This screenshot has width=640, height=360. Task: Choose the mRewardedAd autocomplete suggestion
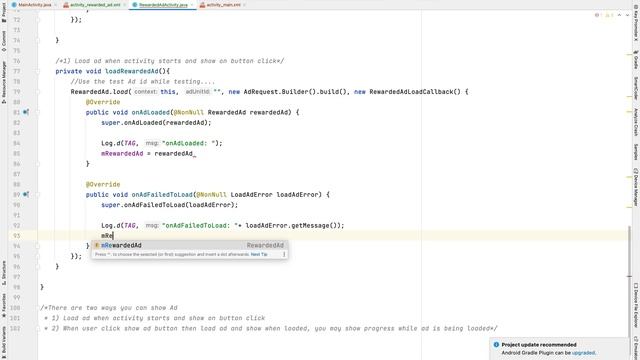pyautogui.click(x=189, y=245)
